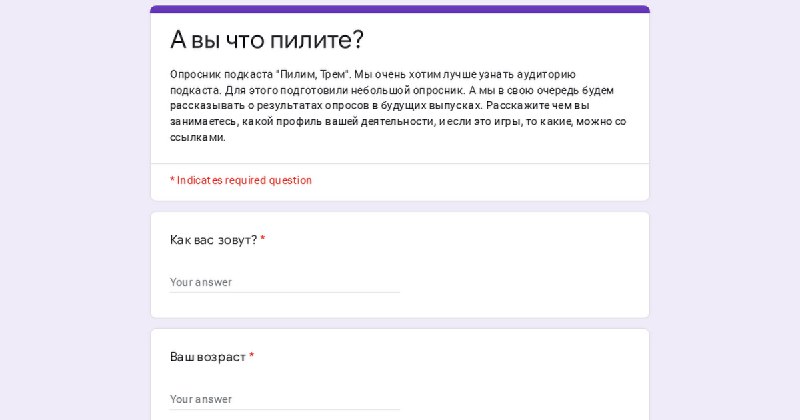Click the lavender background left of the form
This screenshot has height=420, width=800.
(75, 210)
